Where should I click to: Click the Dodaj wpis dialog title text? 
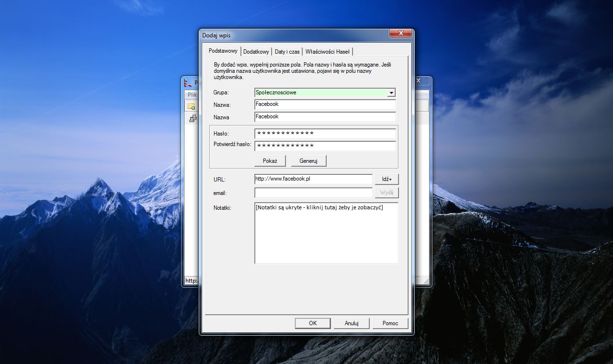point(216,35)
